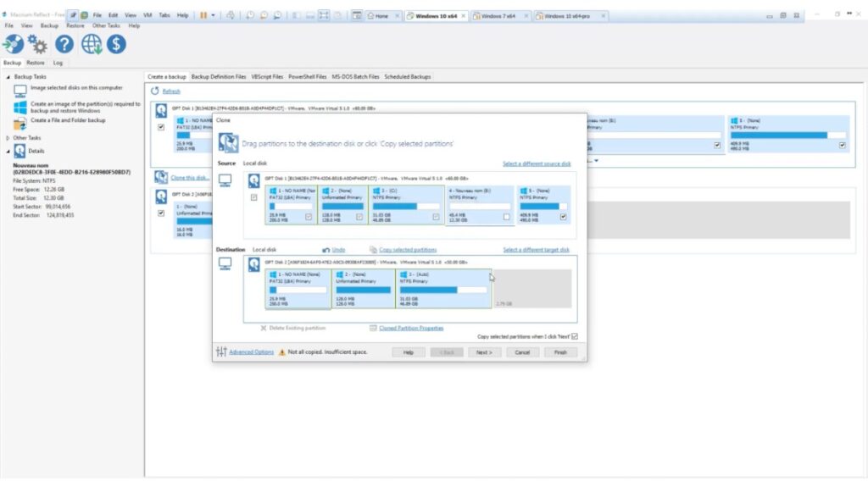Image resolution: width=868 pixels, height=487 pixels.
Task: Click the blue dollar sign purchase icon
Action: point(116,44)
